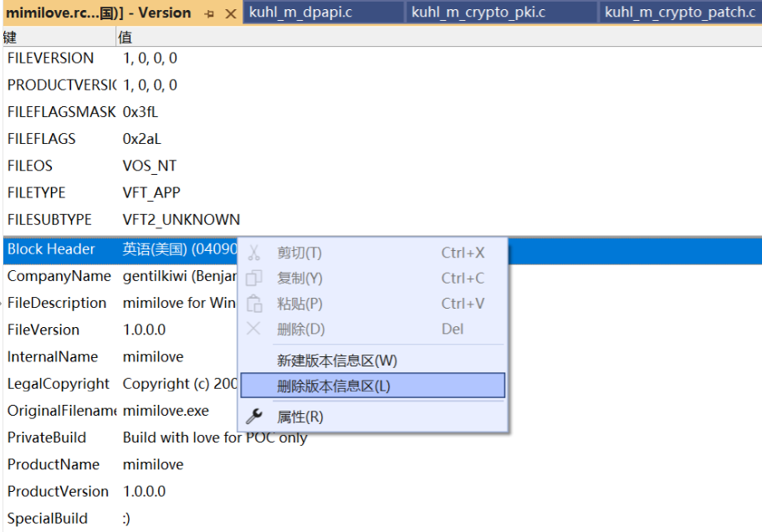Click the value VOS_NT

click(x=150, y=166)
